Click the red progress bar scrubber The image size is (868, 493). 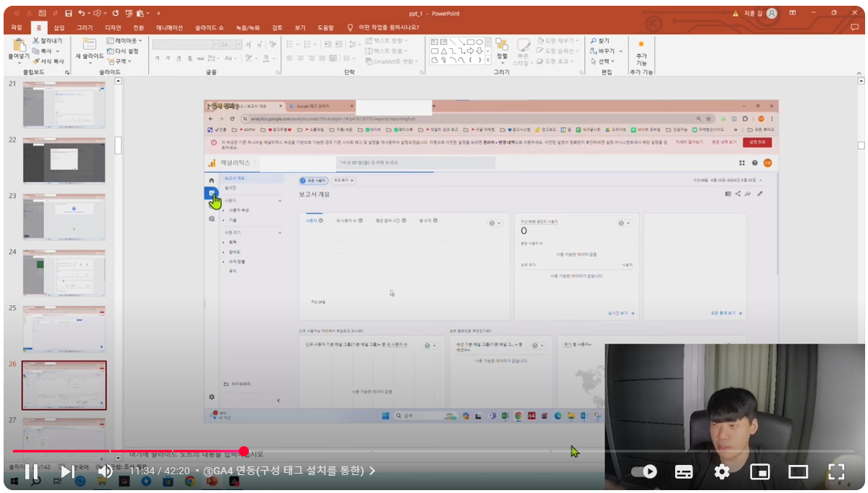(244, 451)
